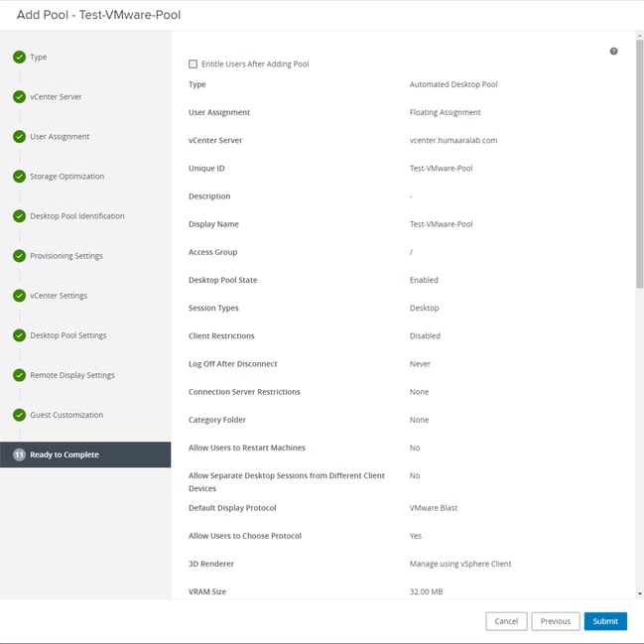Click the '3D Renderer' label

pos(211,564)
